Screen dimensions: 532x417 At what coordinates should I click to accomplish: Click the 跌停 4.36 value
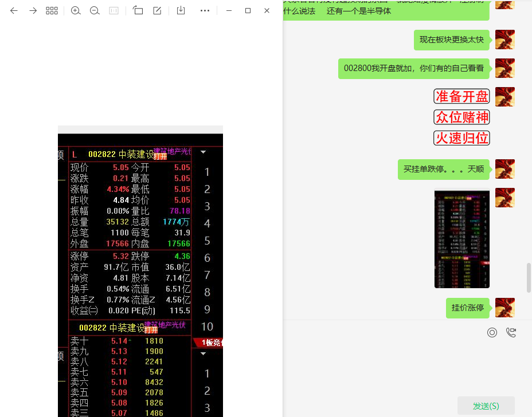click(x=182, y=256)
